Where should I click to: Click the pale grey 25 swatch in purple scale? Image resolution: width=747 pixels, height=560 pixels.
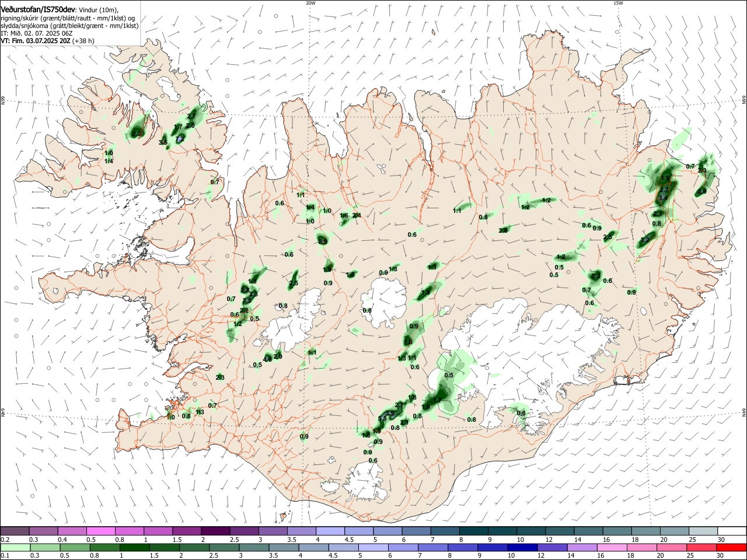(703, 531)
